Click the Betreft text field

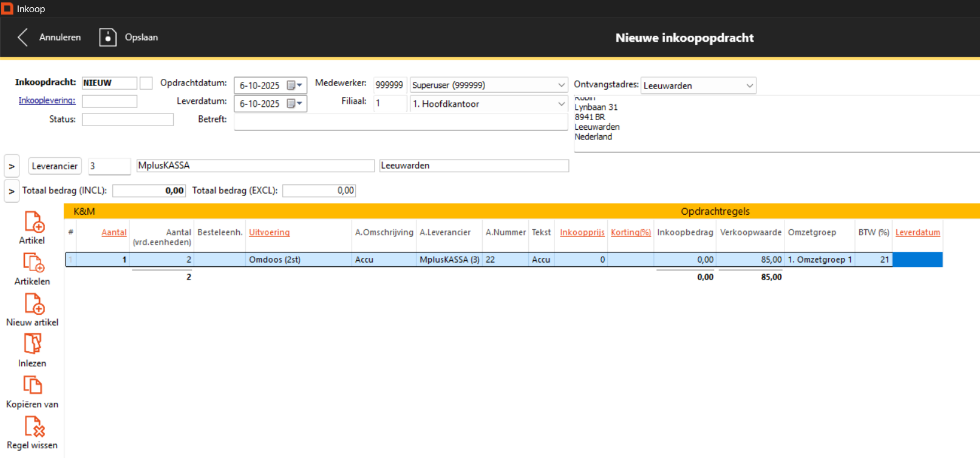tap(400, 122)
